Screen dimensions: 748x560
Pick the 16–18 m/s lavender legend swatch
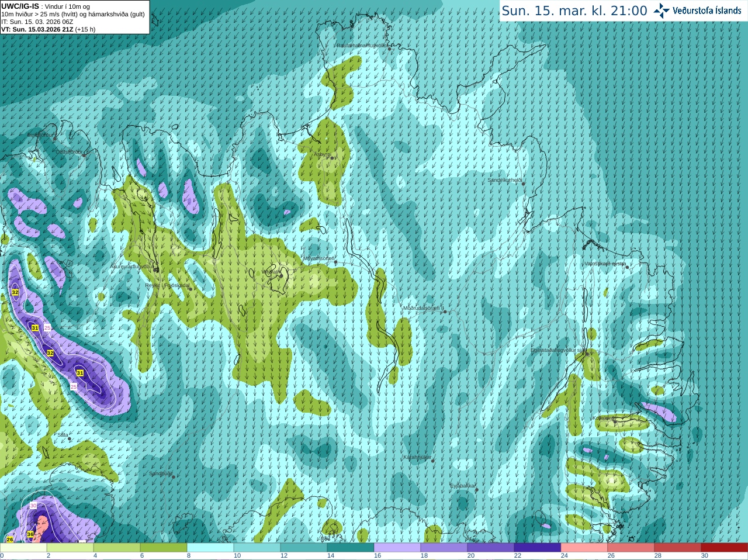(397, 548)
